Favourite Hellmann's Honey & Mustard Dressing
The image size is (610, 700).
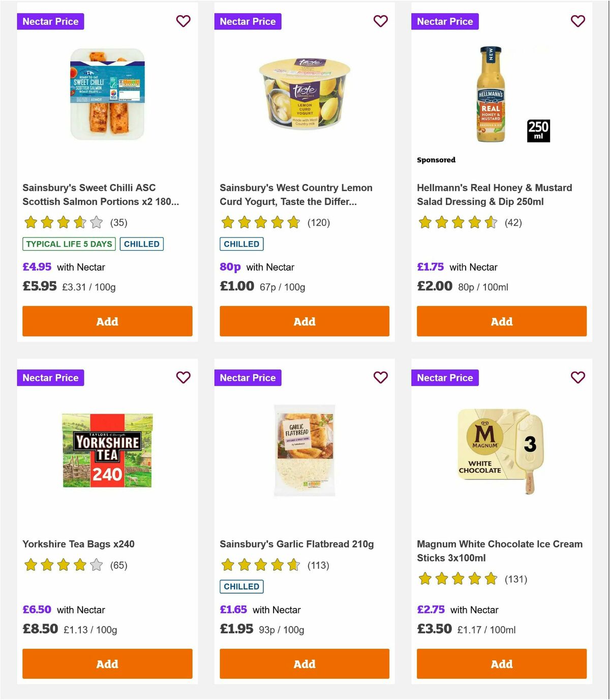pos(577,21)
